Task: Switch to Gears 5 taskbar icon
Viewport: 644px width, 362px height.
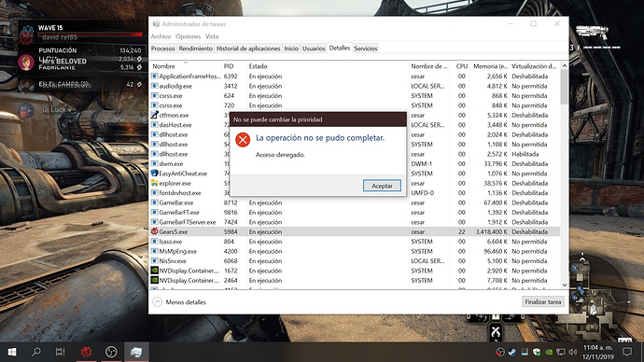Action: 86,352
